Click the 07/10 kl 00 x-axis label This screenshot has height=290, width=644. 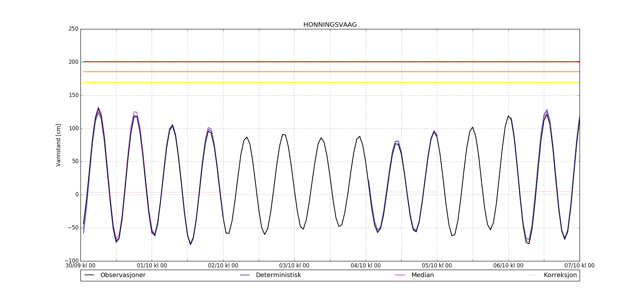[x=579, y=266]
